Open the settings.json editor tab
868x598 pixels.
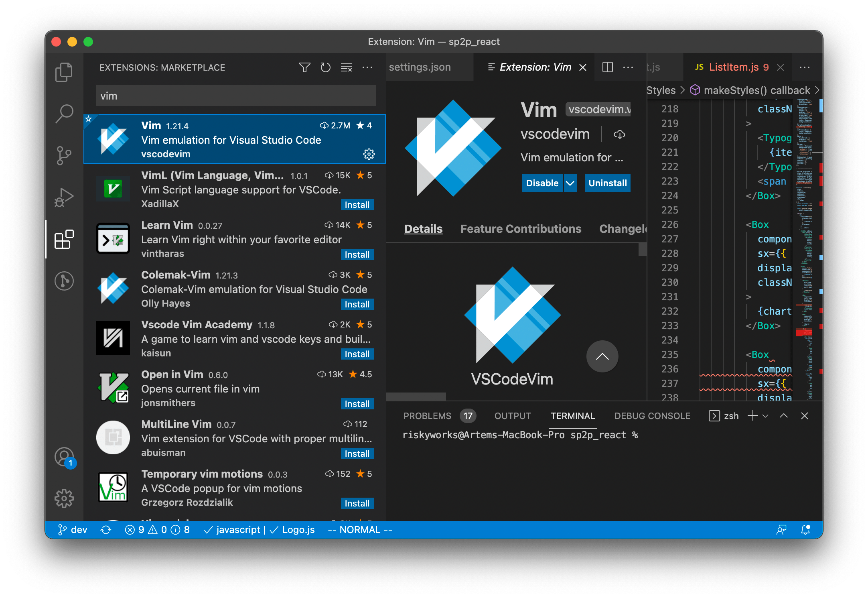click(x=420, y=67)
